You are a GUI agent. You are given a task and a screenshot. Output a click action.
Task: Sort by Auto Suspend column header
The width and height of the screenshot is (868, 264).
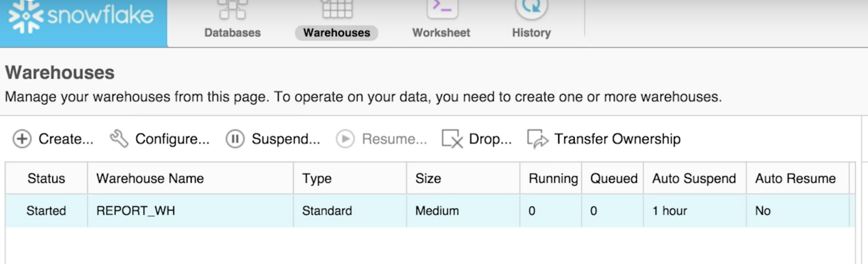click(694, 179)
